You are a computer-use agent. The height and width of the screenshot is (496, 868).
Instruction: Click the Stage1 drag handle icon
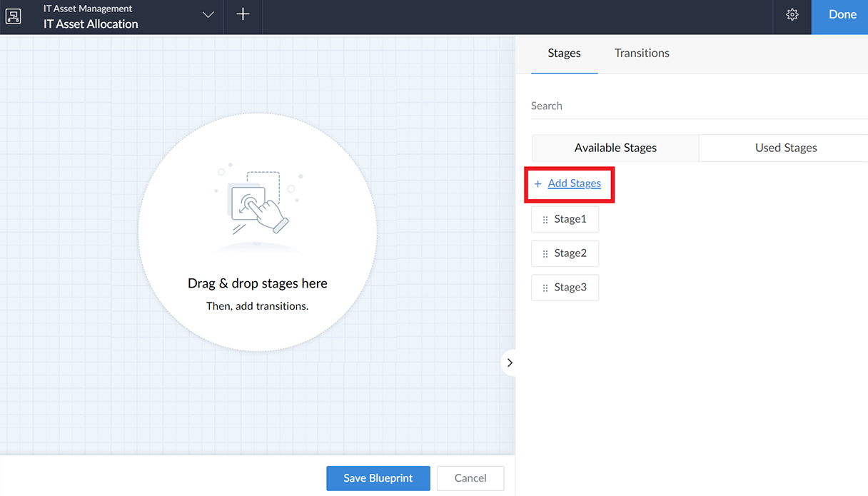point(545,219)
